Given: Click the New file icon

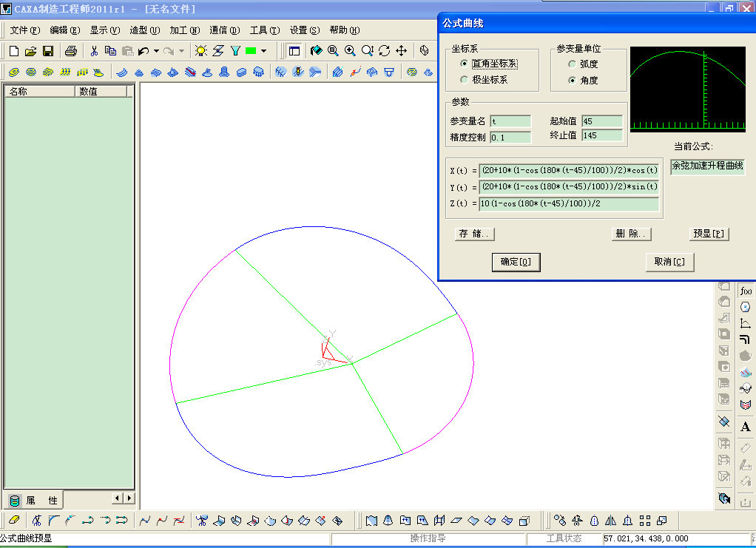Looking at the screenshot, I should coord(14,50).
